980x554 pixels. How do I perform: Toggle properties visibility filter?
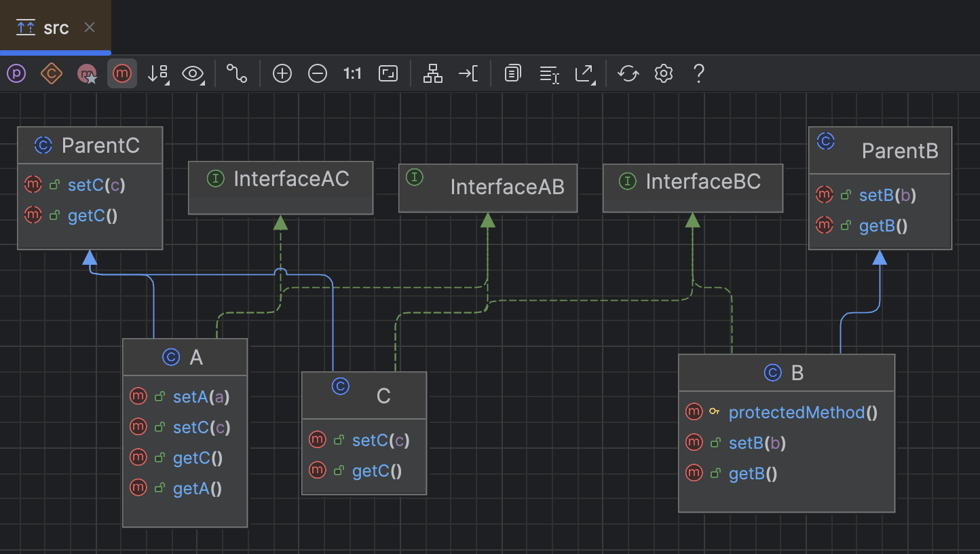(x=16, y=73)
